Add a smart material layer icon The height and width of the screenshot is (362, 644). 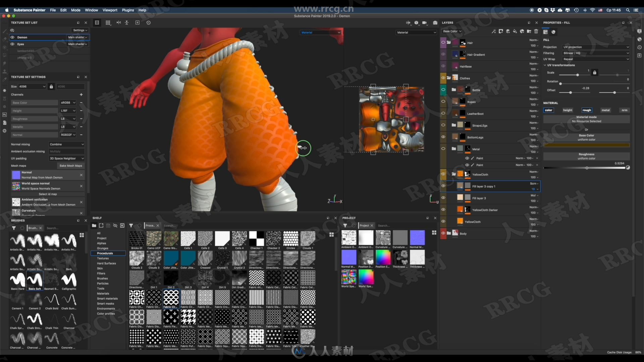click(x=522, y=31)
